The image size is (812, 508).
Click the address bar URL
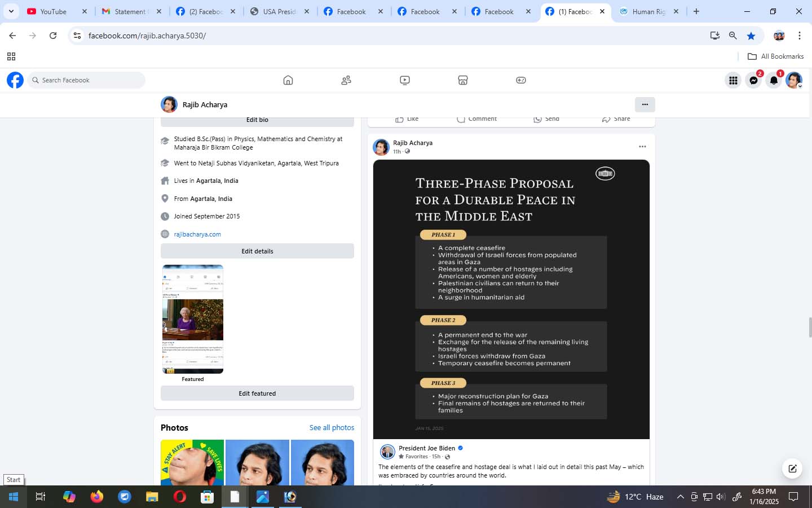click(x=147, y=36)
